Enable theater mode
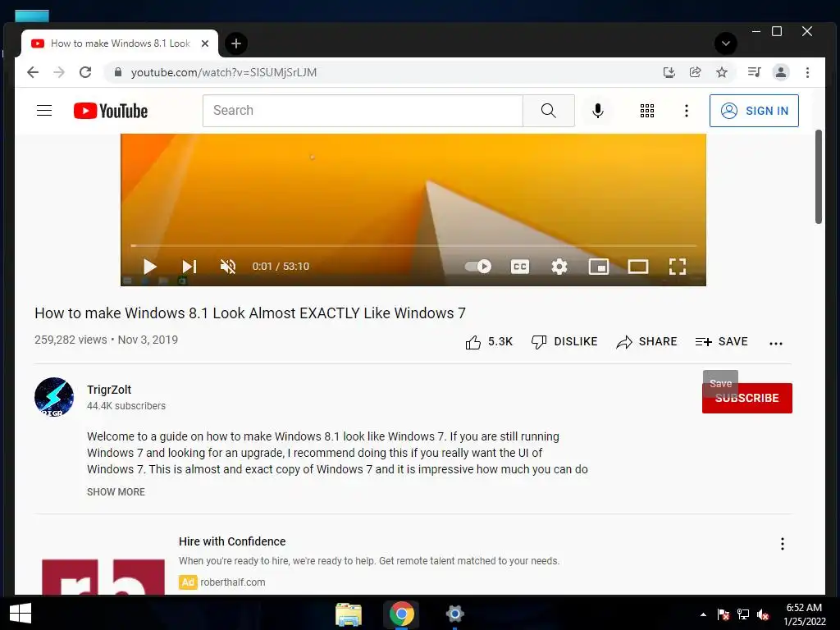Image resolution: width=840 pixels, height=630 pixels. pyautogui.click(x=638, y=267)
